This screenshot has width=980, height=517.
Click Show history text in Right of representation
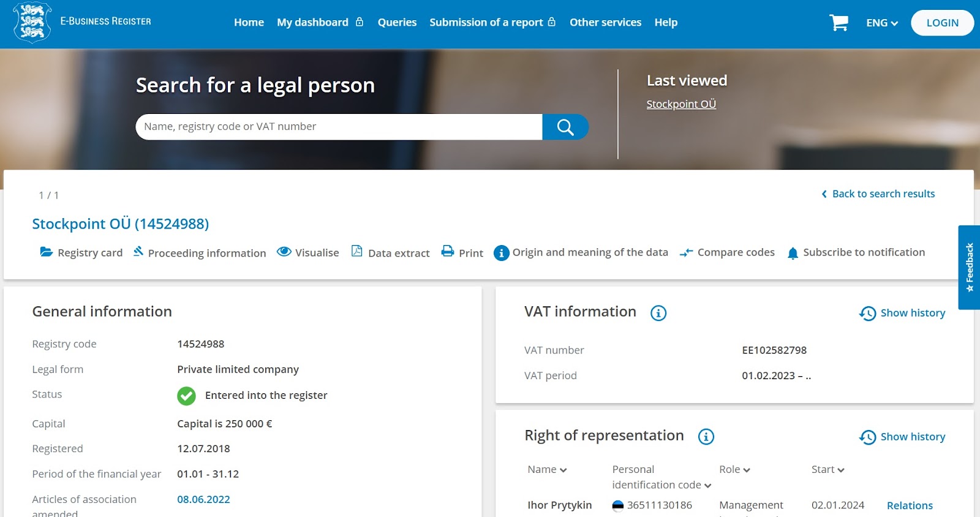click(x=913, y=437)
